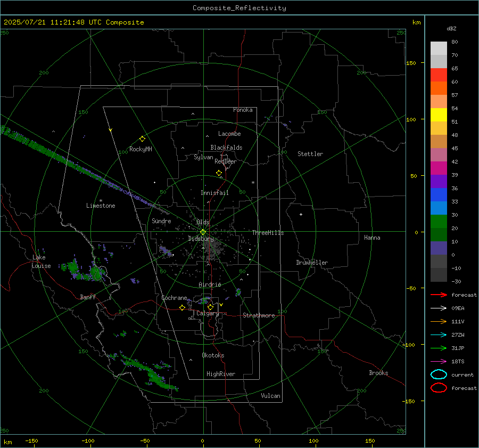The width and height of the screenshot is (479, 448).
Task: Click the white 09EA arrow legend icon
Action: coord(439,308)
